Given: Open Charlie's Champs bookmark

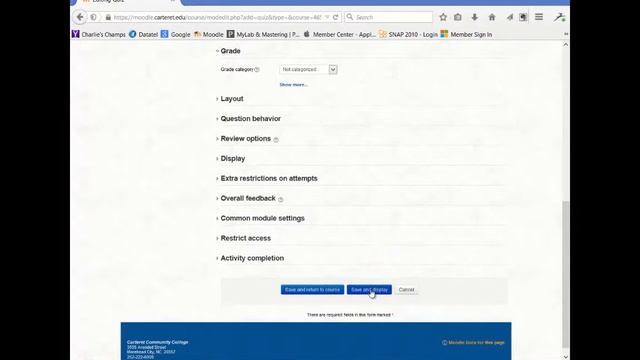Looking at the screenshot, I should pos(99,34).
